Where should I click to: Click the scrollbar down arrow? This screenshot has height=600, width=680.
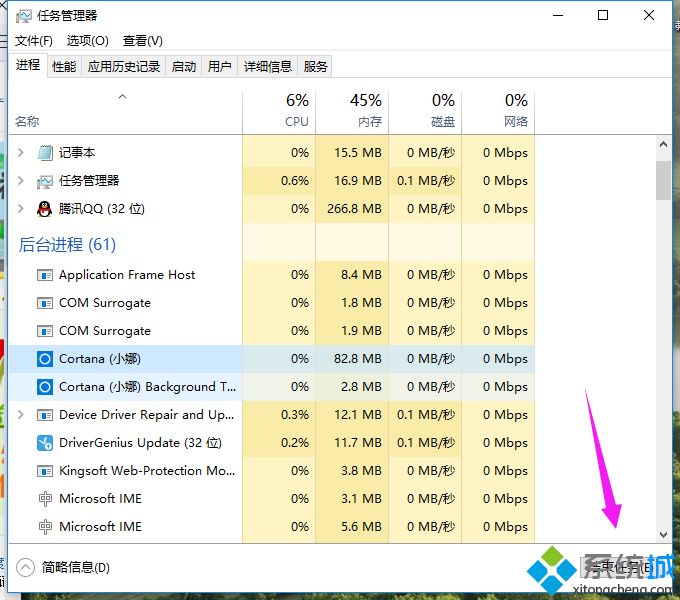coord(663,535)
